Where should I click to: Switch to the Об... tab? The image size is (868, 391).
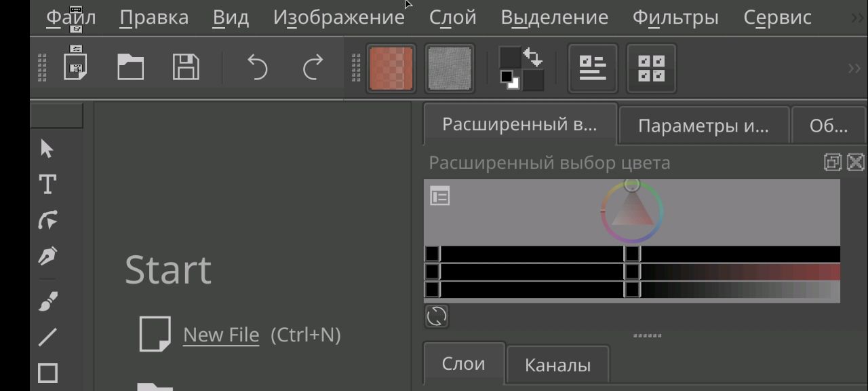pyautogui.click(x=829, y=126)
